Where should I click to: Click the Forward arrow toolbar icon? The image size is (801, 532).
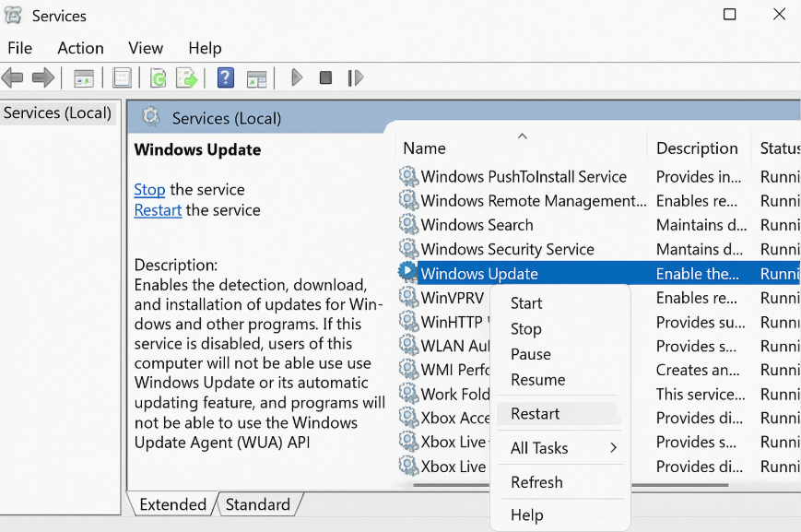point(42,78)
